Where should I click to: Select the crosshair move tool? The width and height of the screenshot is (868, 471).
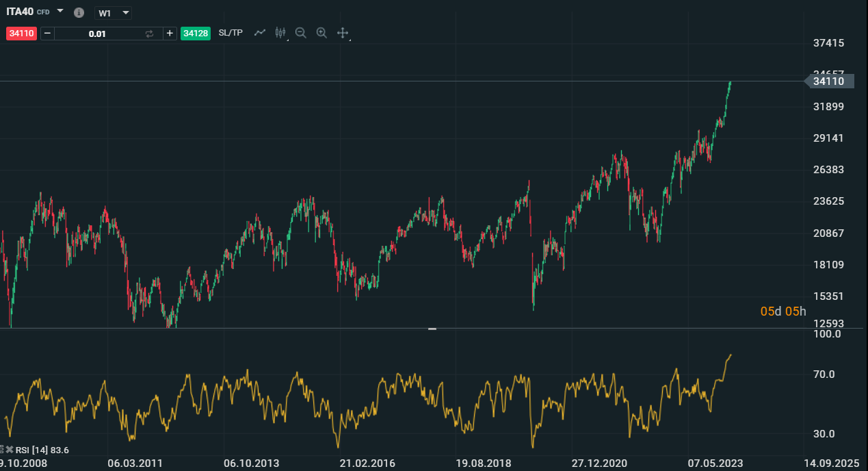(343, 33)
